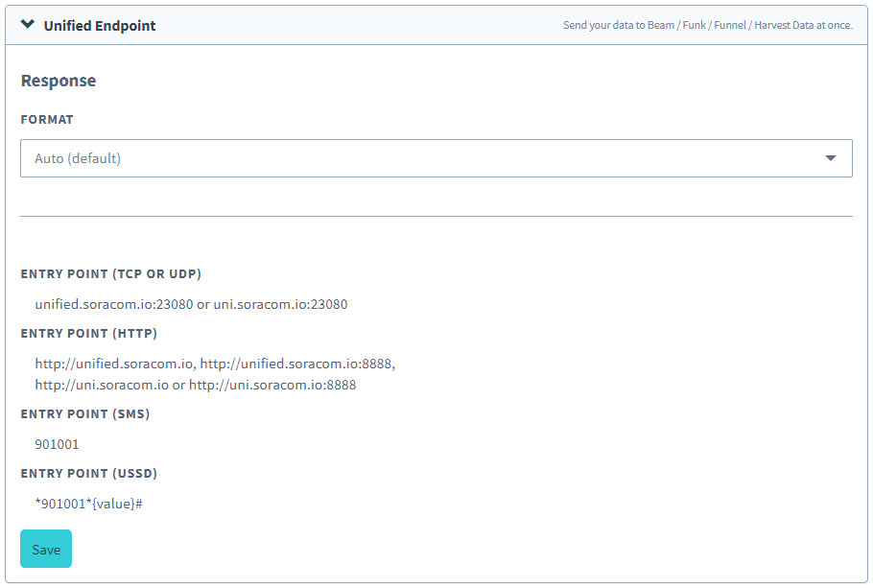Click the Unified Endpoint header title

pyautogui.click(x=99, y=25)
